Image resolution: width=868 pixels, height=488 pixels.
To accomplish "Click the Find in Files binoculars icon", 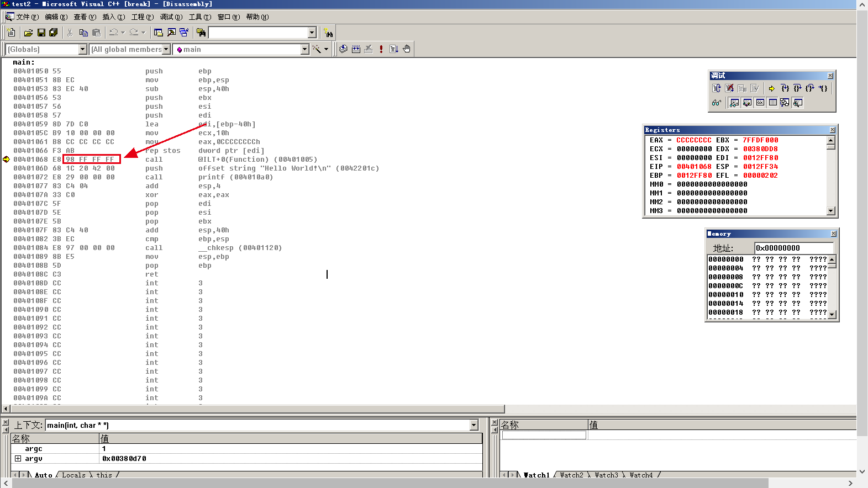I will (201, 33).
